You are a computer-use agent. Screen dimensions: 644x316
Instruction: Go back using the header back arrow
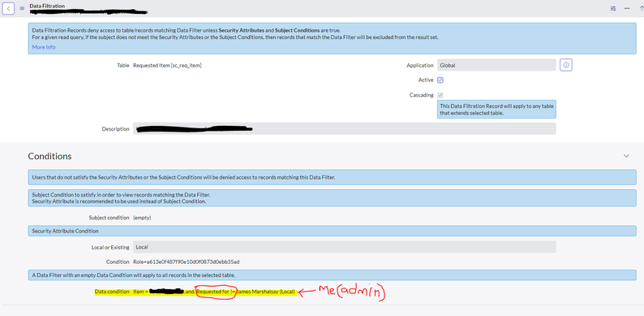click(9, 8)
